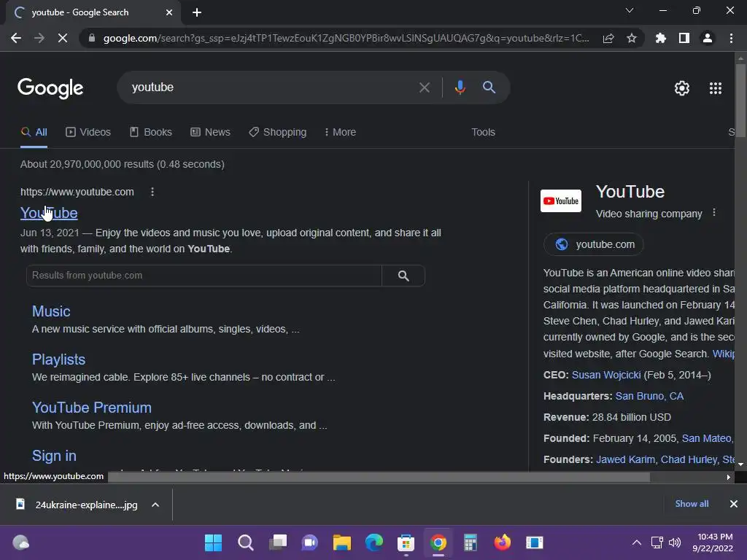Open the Susan Wojcicki link
747x560 pixels.
tap(606, 376)
